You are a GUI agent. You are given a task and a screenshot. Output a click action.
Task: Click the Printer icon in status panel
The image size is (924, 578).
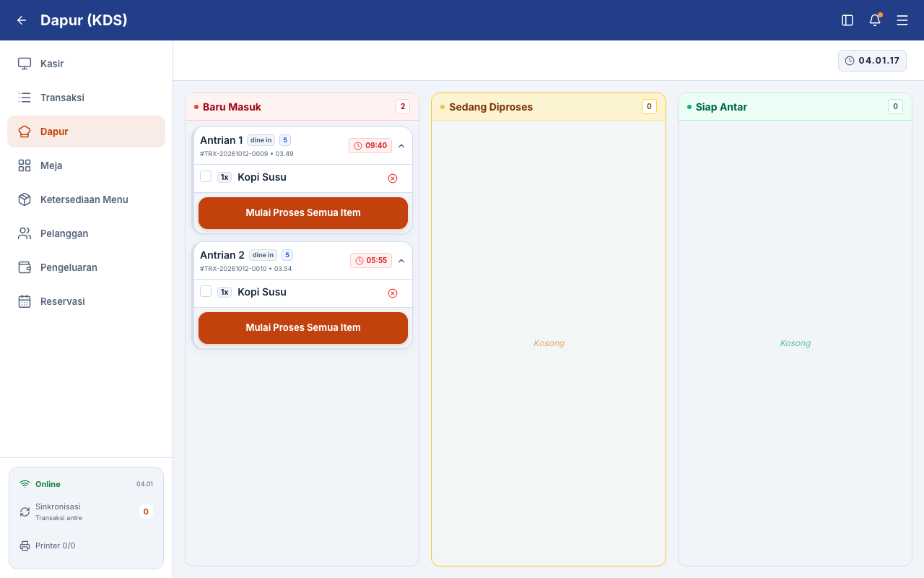pos(25,545)
